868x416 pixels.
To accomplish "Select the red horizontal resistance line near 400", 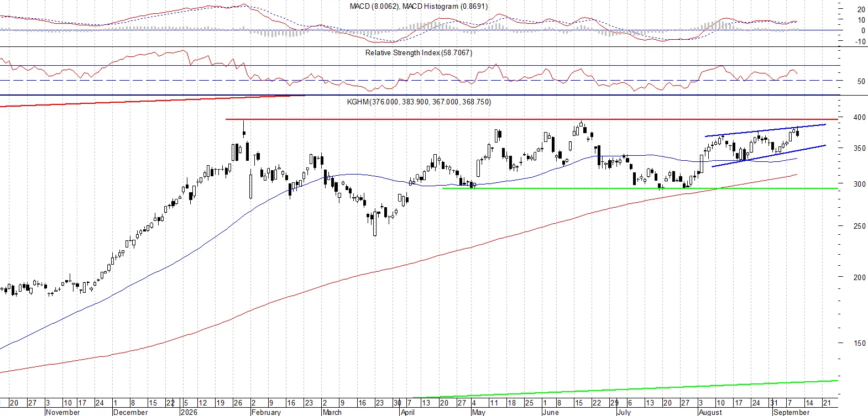I will [531, 119].
